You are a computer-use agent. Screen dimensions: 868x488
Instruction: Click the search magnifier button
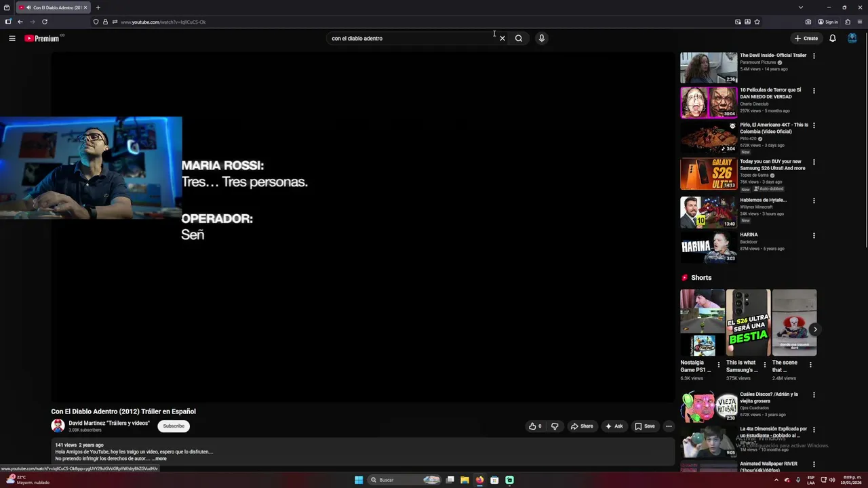coord(519,39)
